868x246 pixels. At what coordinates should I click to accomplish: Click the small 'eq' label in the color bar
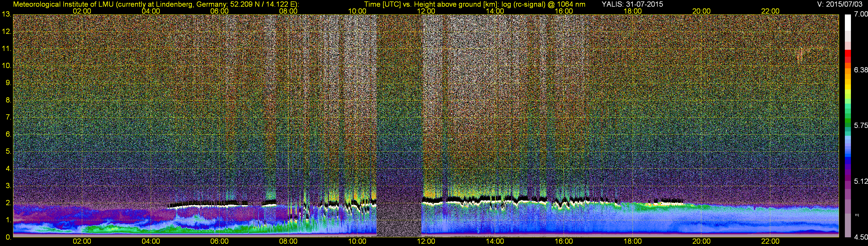pos(857,214)
